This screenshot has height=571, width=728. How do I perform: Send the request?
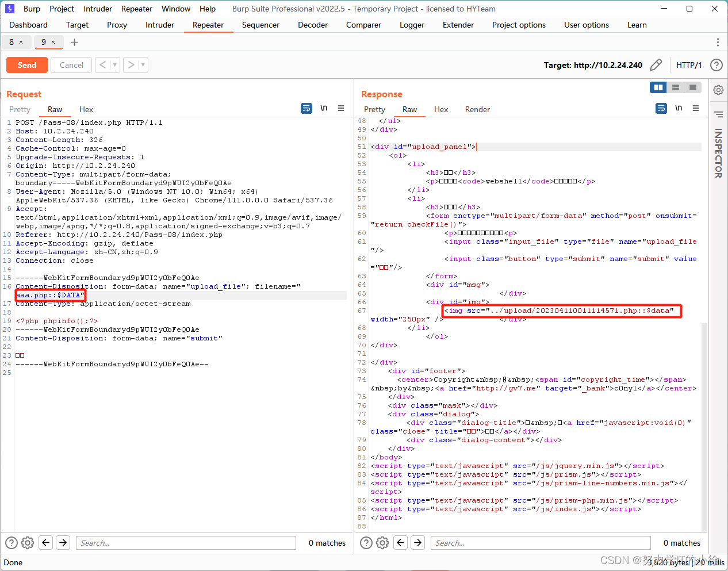27,65
